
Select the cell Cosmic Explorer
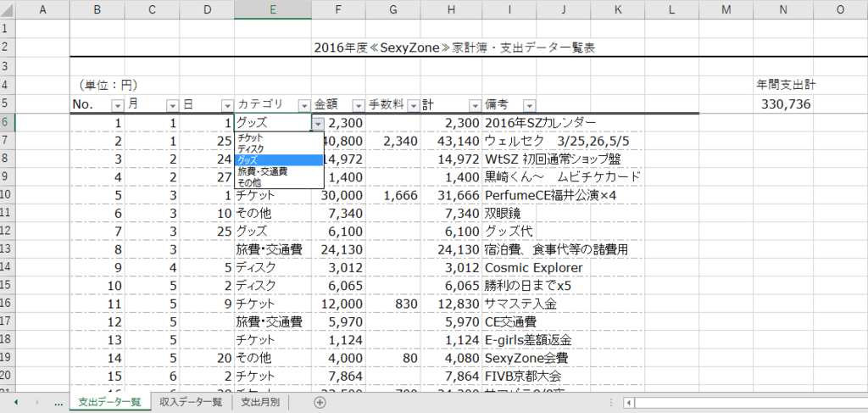click(534, 268)
